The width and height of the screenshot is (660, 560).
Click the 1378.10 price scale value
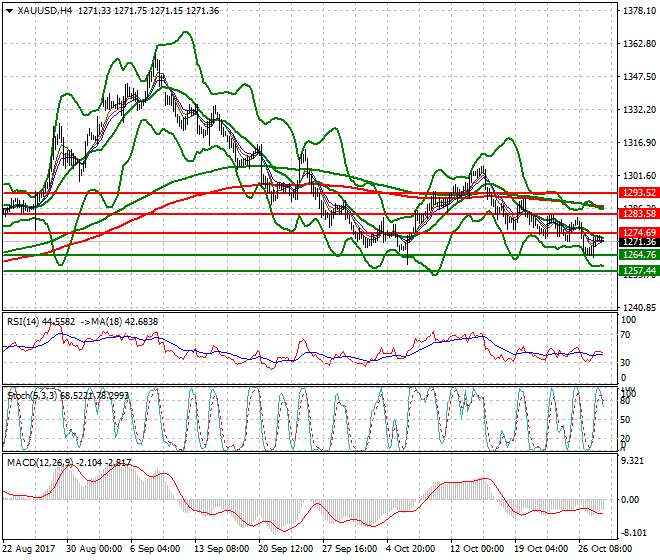point(639,11)
